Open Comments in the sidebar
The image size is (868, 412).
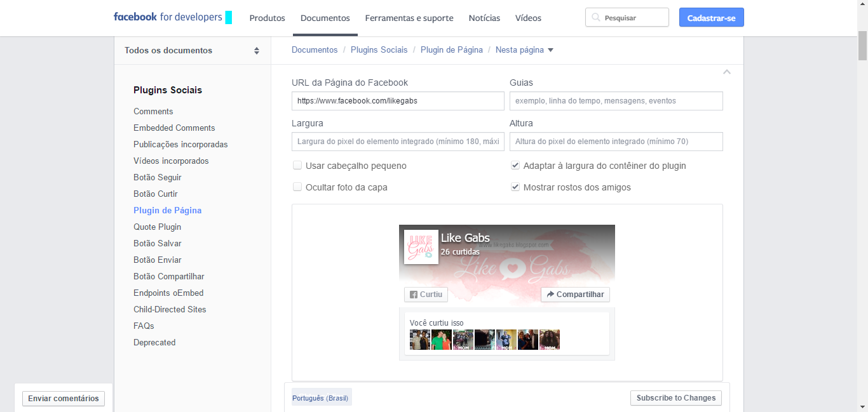pos(153,111)
